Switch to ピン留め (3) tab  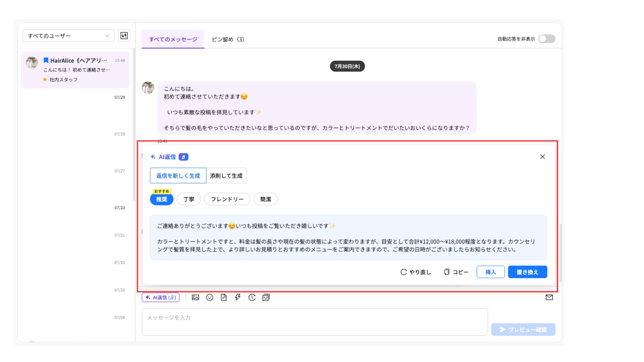click(x=228, y=39)
